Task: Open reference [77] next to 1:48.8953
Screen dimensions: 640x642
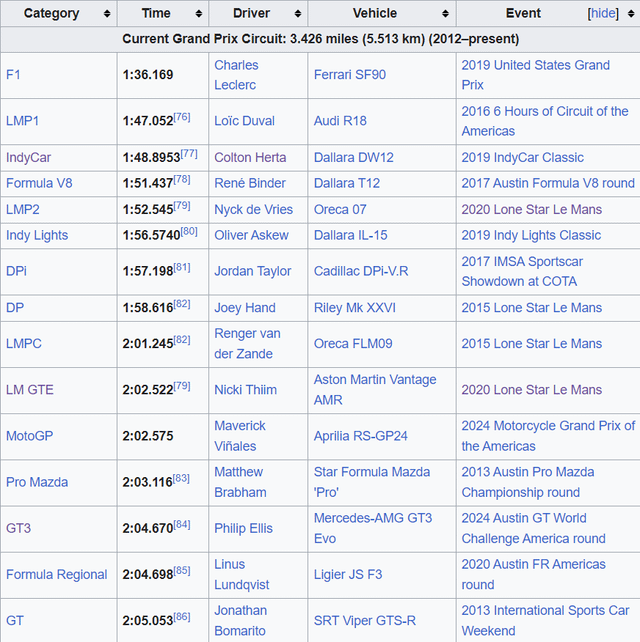Action: pyautogui.click(x=189, y=154)
